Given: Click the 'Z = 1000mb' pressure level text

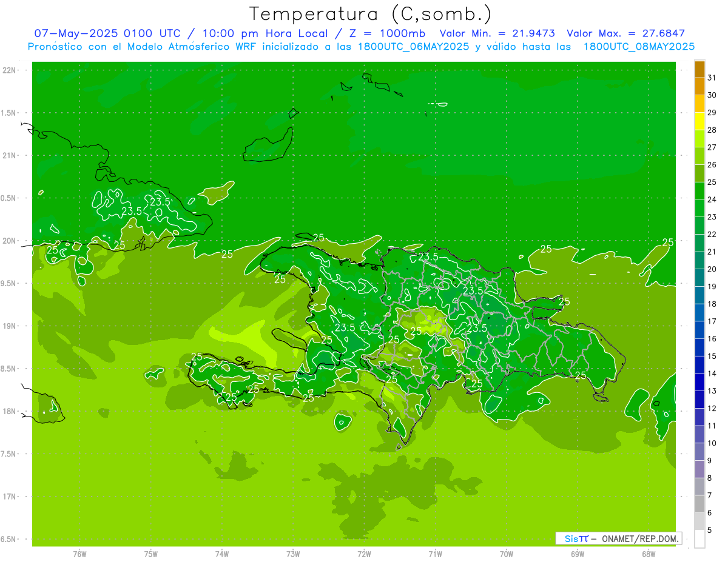Looking at the screenshot, I should pyautogui.click(x=387, y=33).
